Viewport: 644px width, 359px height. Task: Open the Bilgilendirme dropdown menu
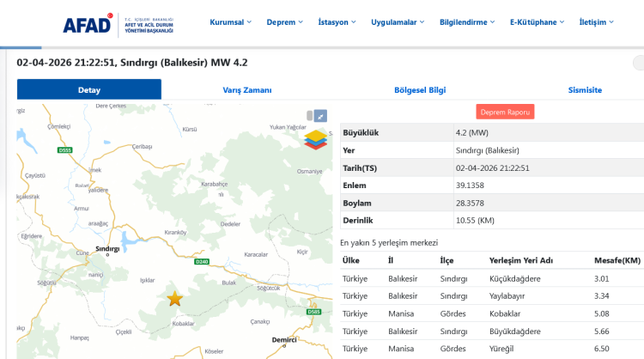pyautogui.click(x=469, y=22)
